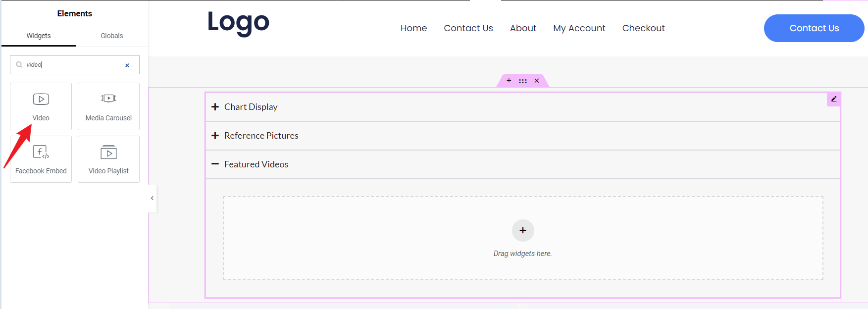The image size is (868, 309).
Task: Select the Media Carousel widget
Action: [108, 106]
